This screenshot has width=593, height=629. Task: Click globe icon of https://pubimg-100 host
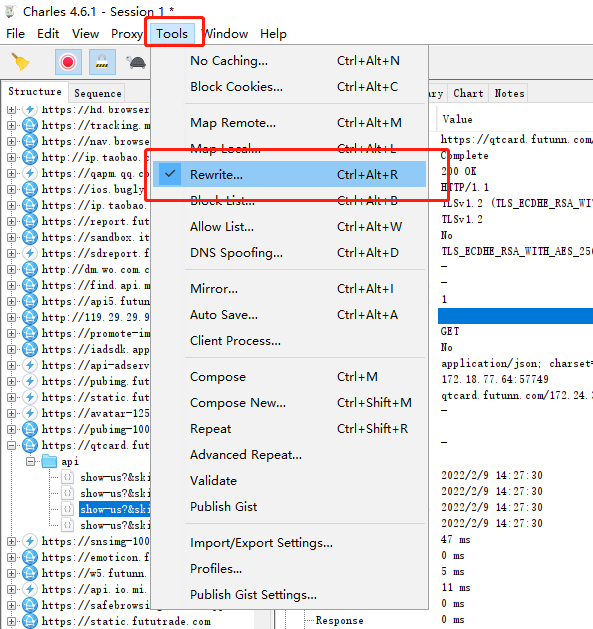click(x=30, y=429)
